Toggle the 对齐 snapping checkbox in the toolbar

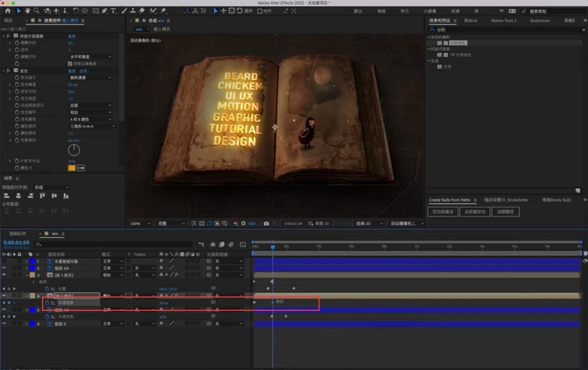click(260, 11)
